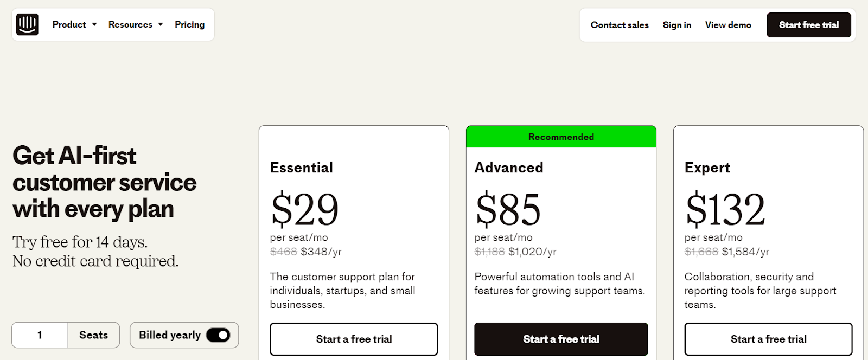
Task: Click Start free trial in the top navigation
Action: (808, 24)
